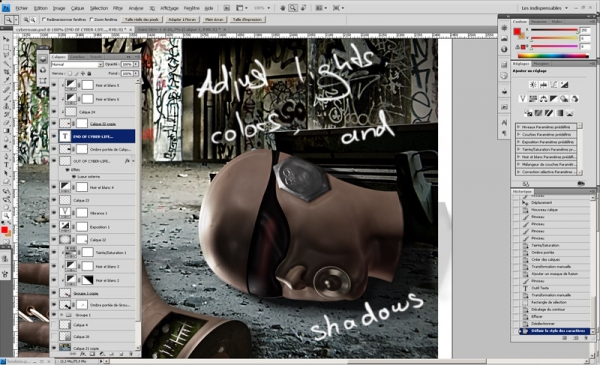Click the red foreground swatch in Couleur panel
Image resolution: width=600 pixels, height=365 pixels.
[x=517, y=32]
